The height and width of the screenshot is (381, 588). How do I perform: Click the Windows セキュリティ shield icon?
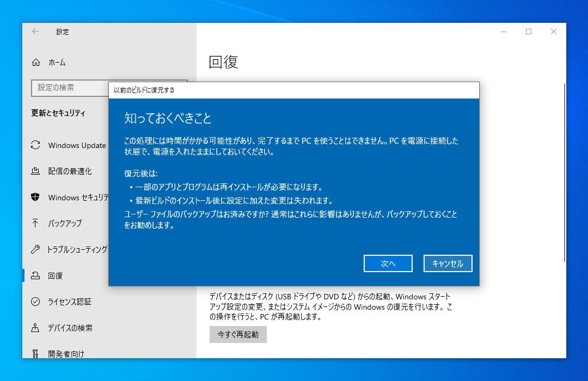pyautogui.click(x=35, y=197)
